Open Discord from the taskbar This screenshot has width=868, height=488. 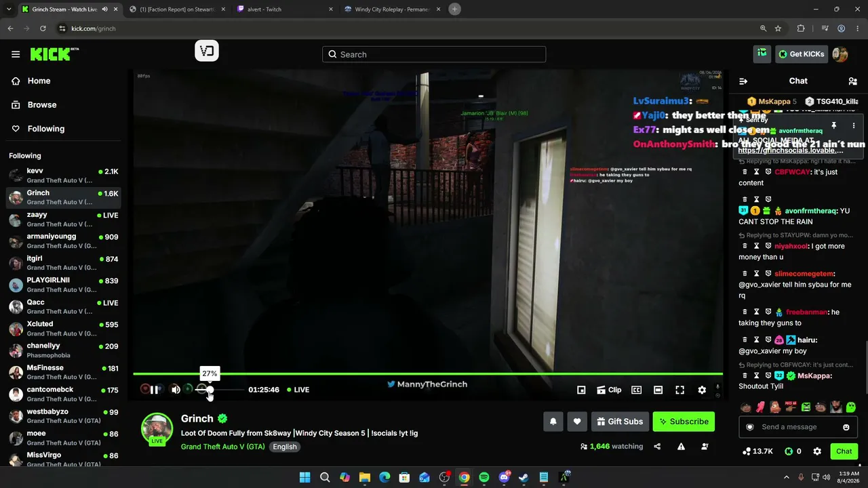coord(504,477)
